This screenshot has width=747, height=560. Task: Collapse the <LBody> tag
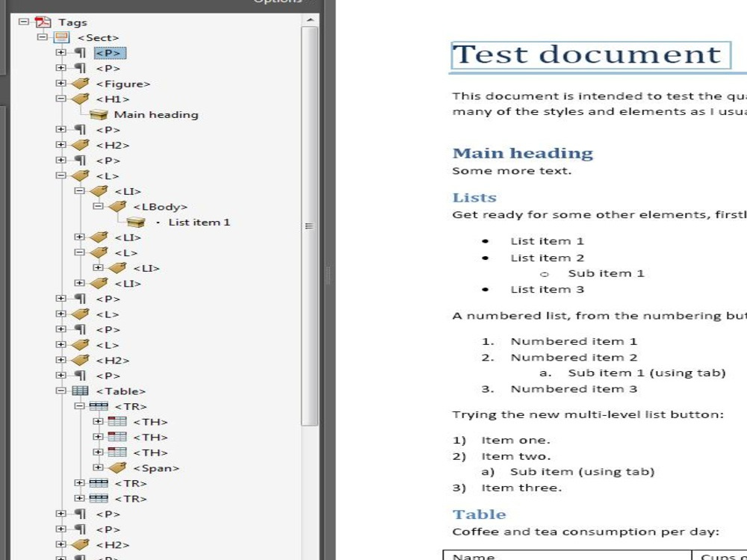(98, 206)
